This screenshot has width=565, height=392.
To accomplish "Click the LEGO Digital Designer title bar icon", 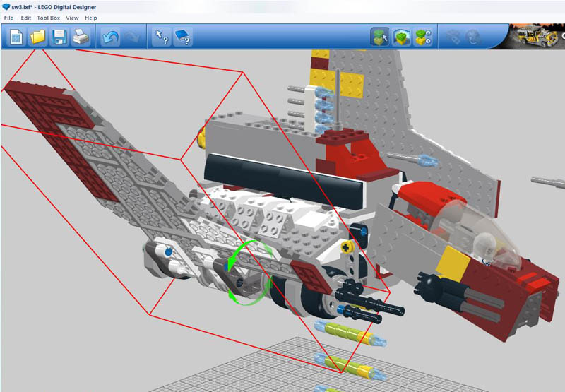I will pyautogui.click(x=6, y=6).
